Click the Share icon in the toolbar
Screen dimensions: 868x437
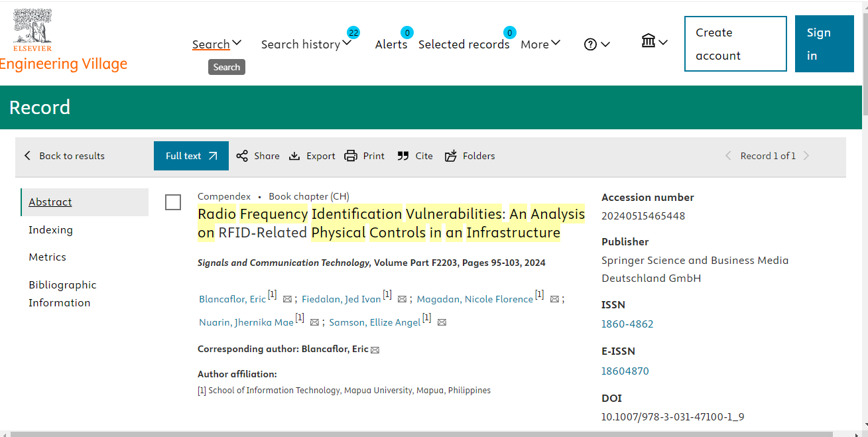[x=242, y=156]
